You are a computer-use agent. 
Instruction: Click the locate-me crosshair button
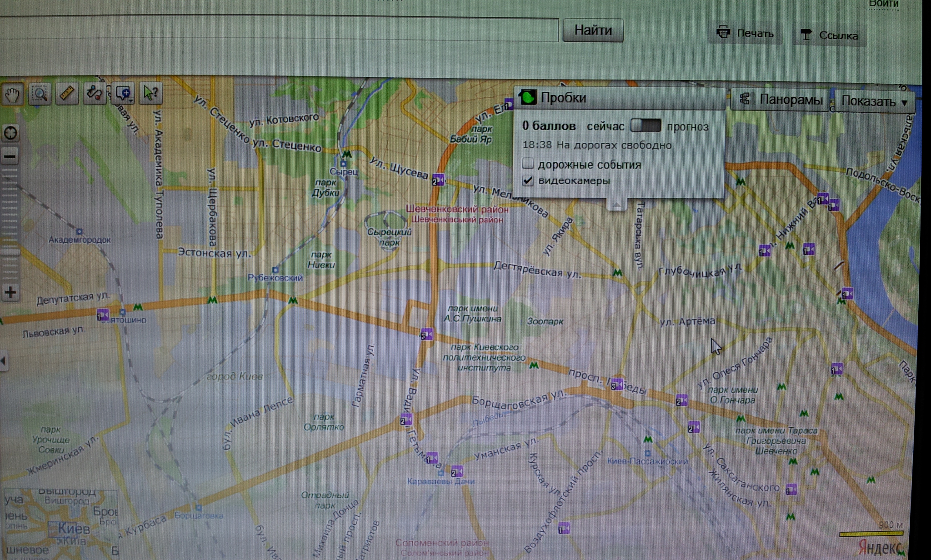(x=10, y=134)
